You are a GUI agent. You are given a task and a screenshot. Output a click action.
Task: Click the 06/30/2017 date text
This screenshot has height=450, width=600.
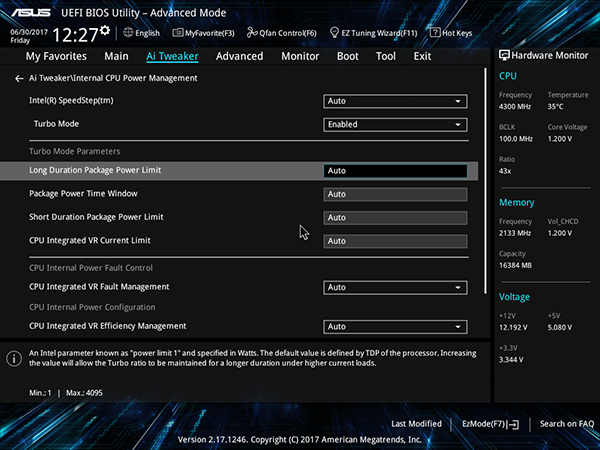click(x=29, y=32)
